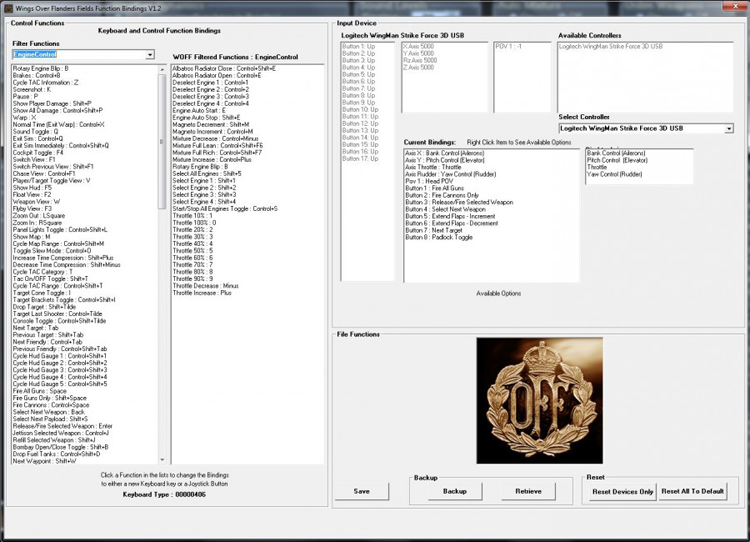Image resolution: width=750 pixels, height=542 pixels.
Task: Select 'Deselect Engine 1 : Control+1'
Action: (x=210, y=82)
